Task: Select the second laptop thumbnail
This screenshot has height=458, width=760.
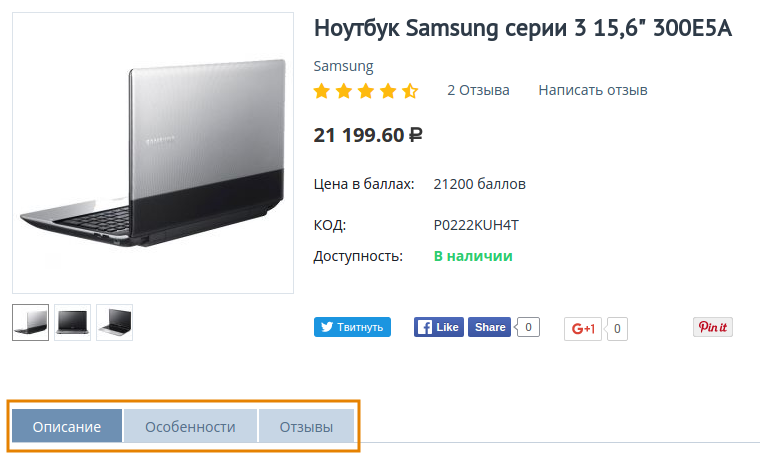Action: (x=72, y=322)
